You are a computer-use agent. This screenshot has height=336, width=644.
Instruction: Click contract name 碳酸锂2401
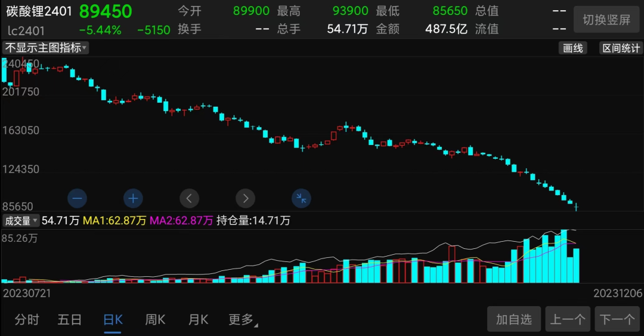(x=39, y=11)
